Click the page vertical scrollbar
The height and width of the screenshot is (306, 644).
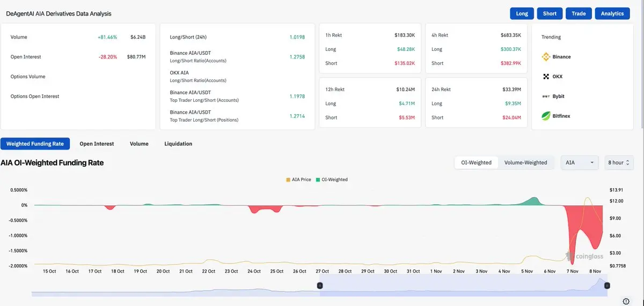pyautogui.click(x=641, y=64)
